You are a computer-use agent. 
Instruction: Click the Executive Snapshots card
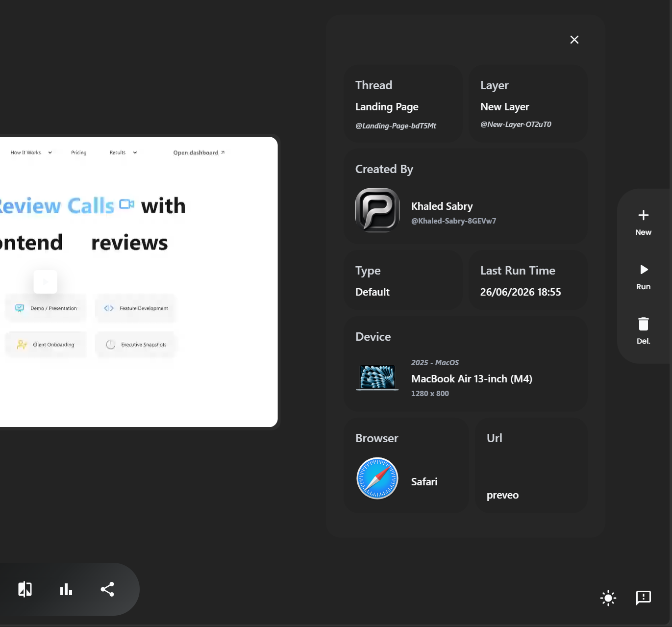(136, 345)
